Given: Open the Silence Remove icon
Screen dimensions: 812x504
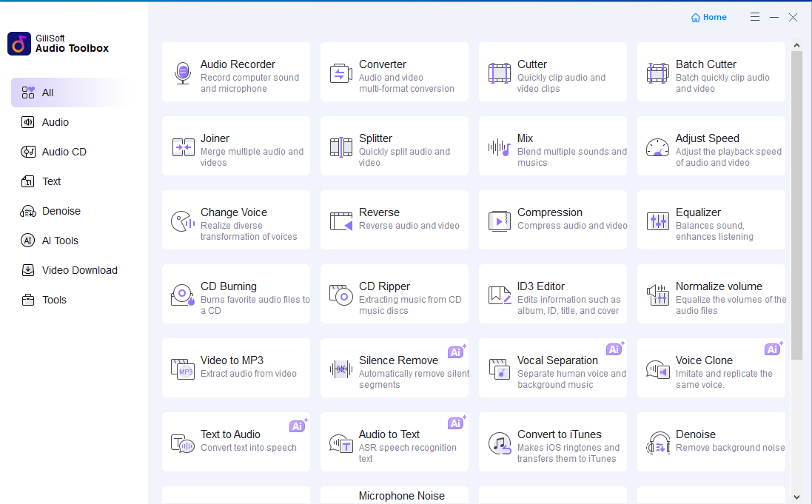Looking at the screenshot, I should [340, 369].
